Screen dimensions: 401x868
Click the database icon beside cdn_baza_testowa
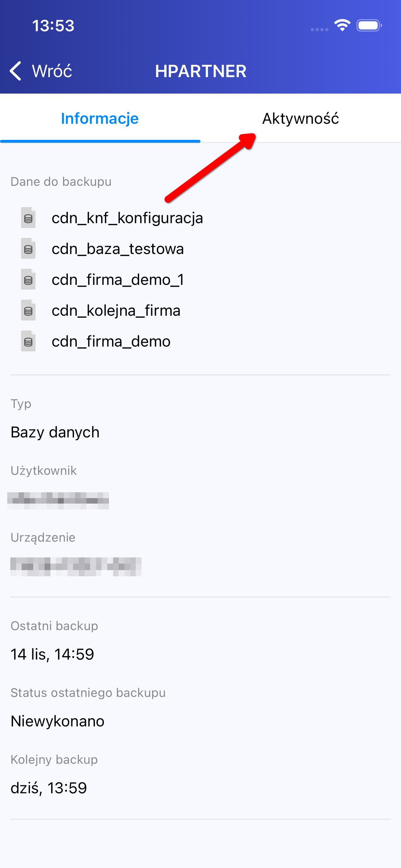[28, 249]
